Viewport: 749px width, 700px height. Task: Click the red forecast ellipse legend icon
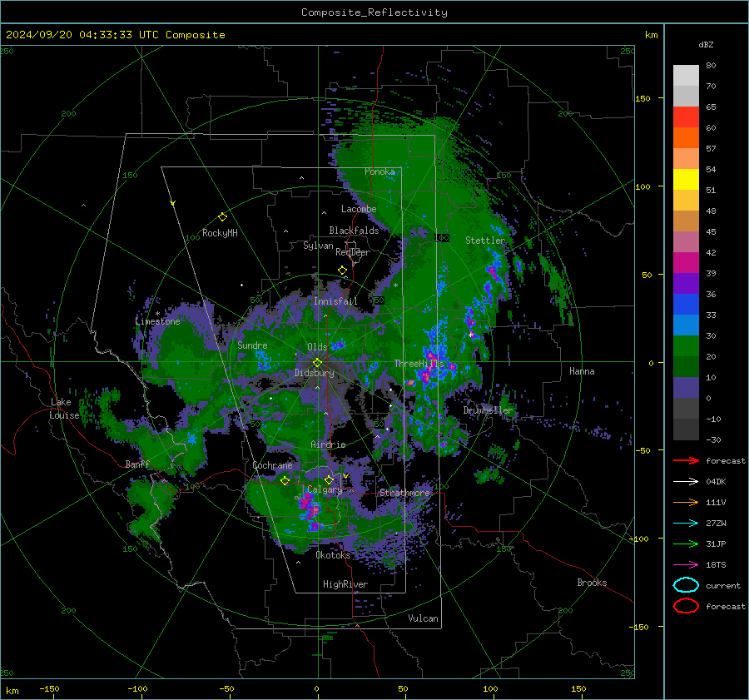(x=686, y=606)
